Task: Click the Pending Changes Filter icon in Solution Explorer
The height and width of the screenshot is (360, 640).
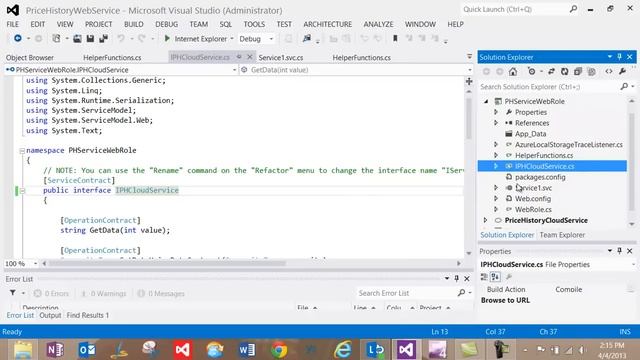Action: point(531,71)
